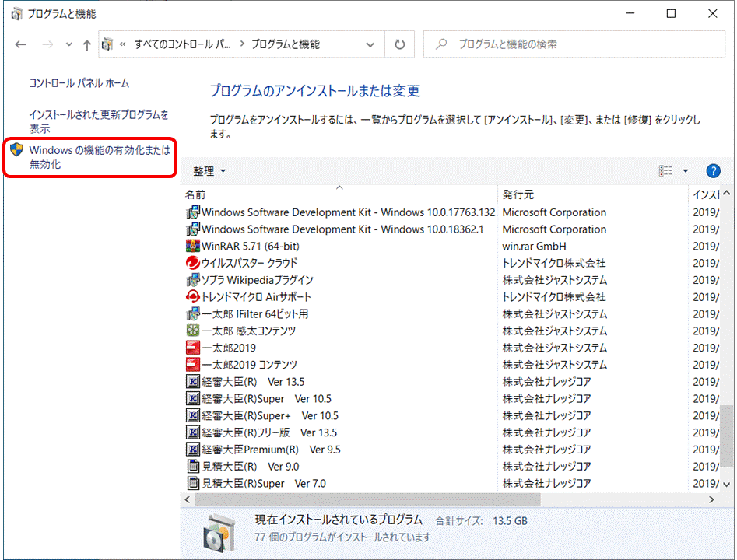Click the 経審大臣Premium(R) Ver 9.5 icon

(x=193, y=449)
